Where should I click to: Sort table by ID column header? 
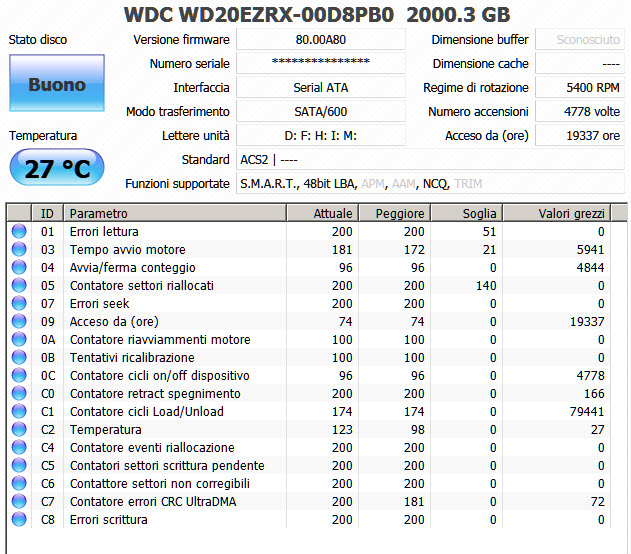pyautogui.click(x=47, y=213)
